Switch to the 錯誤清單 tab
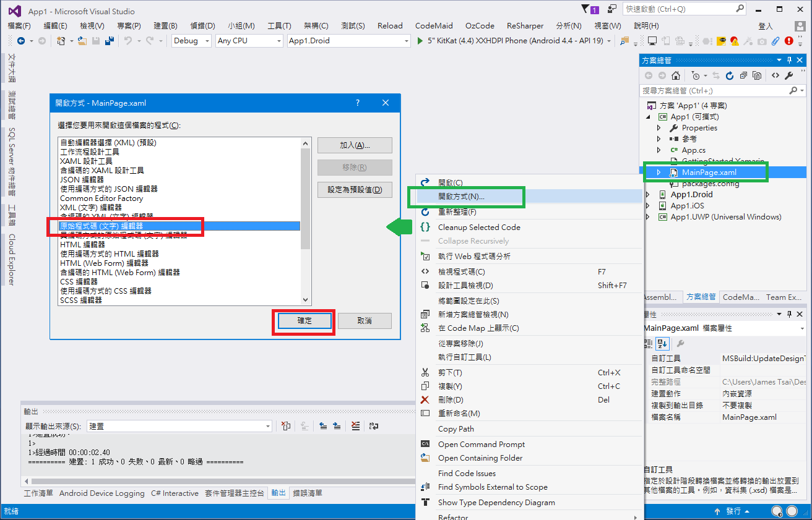The height and width of the screenshot is (520, 812). click(x=308, y=493)
